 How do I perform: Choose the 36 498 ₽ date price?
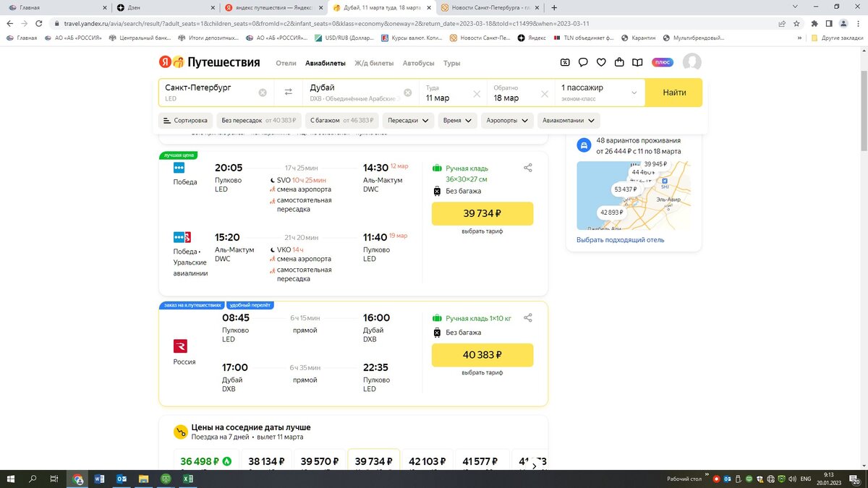[205, 460]
